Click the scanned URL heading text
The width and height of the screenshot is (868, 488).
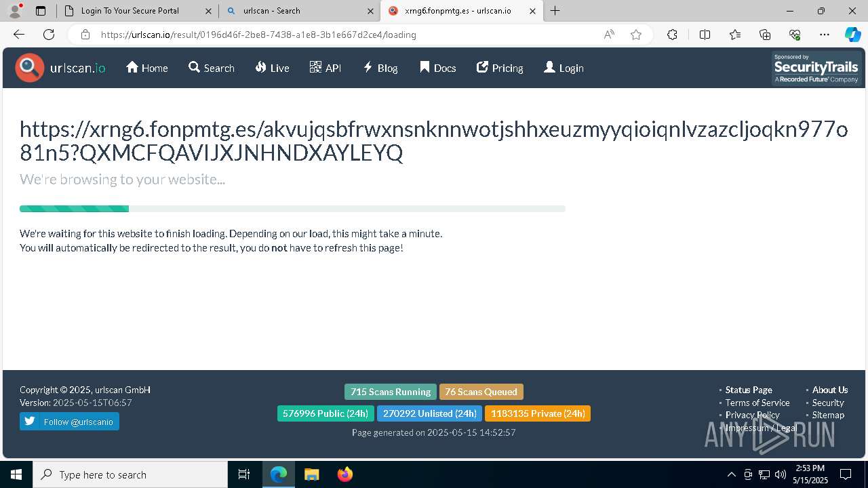pos(434,141)
